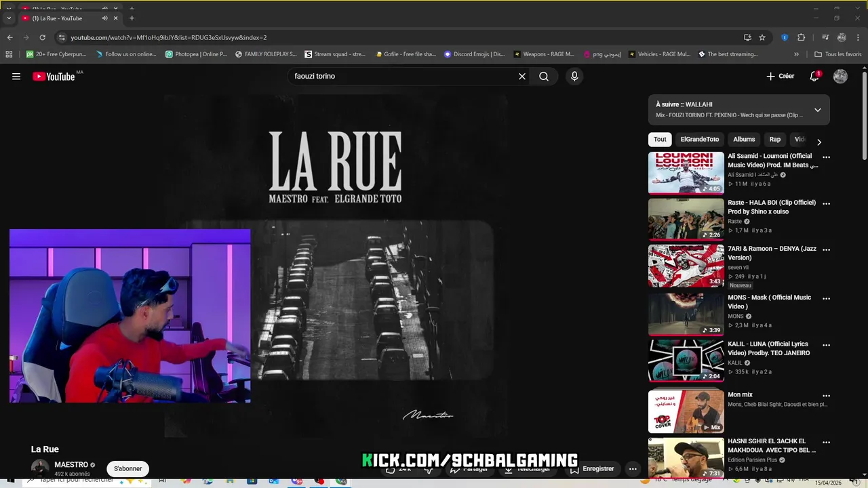
Task: Open the apps grid in bookmarks bar
Action: pyautogui.click(x=9, y=54)
